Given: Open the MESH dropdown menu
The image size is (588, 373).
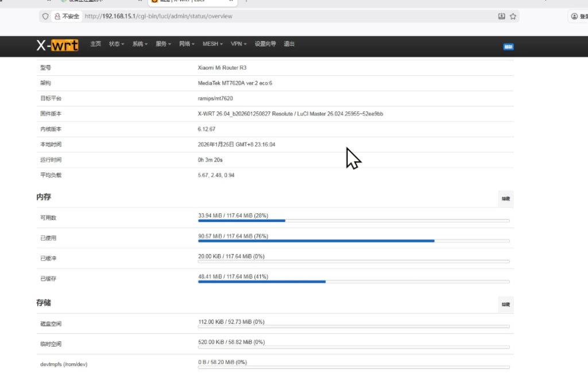Looking at the screenshot, I should tap(212, 44).
